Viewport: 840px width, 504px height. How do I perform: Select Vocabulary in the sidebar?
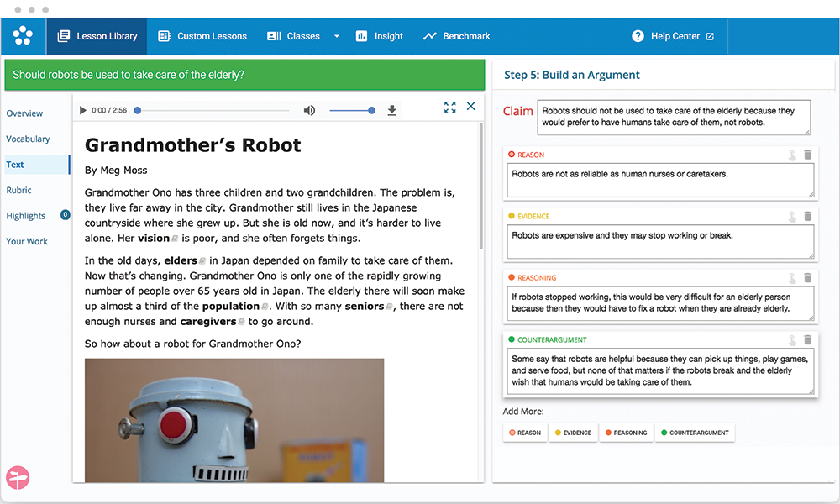pyautogui.click(x=28, y=139)
